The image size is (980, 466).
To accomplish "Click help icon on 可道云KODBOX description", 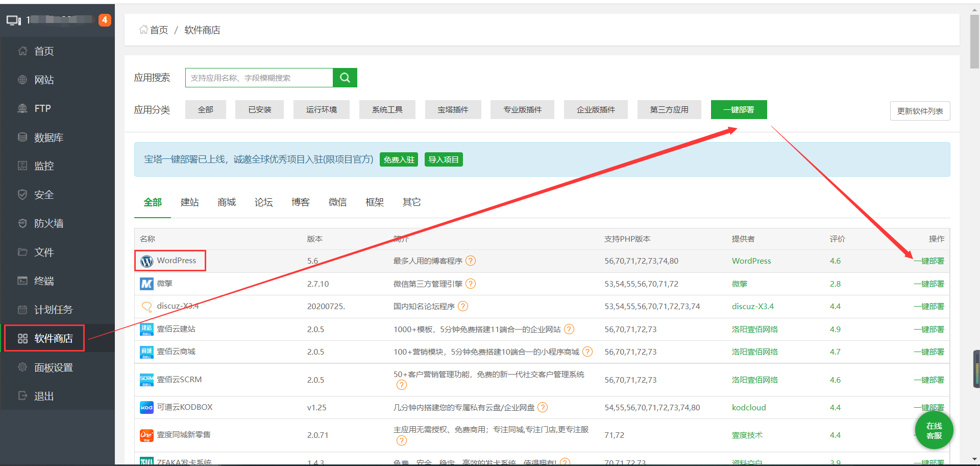I will point(543,407).
